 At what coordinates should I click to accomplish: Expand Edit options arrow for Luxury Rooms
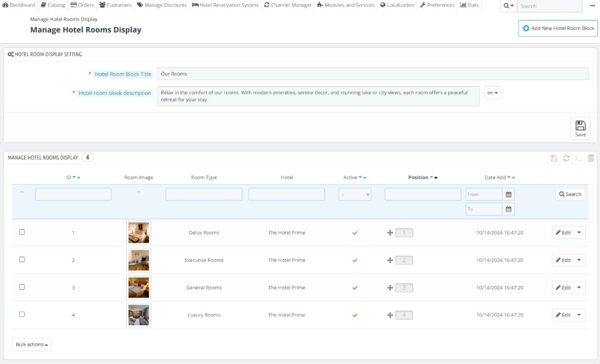(x=579, y=315)
